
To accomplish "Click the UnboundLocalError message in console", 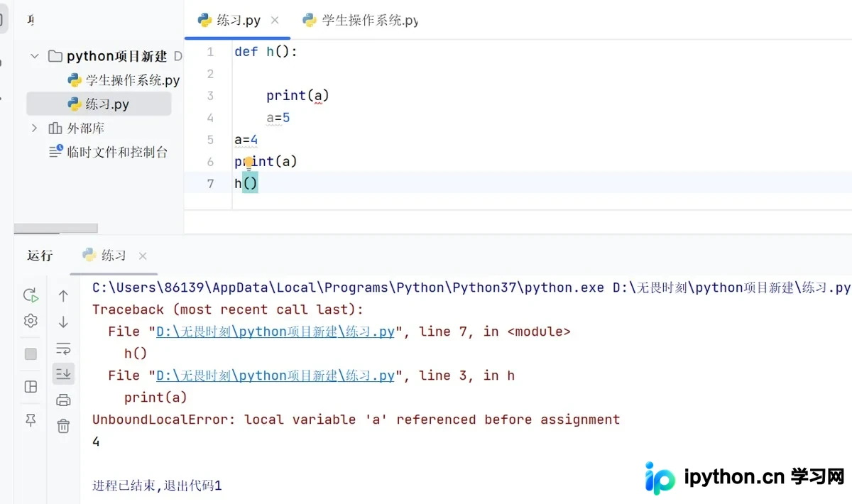I will (x=356, y=420).
